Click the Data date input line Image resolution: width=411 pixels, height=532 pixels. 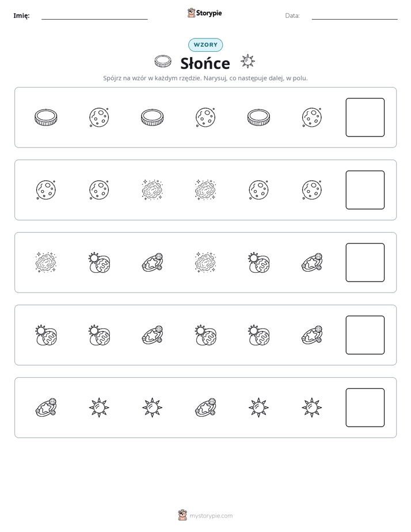click(x=355, y=16)
